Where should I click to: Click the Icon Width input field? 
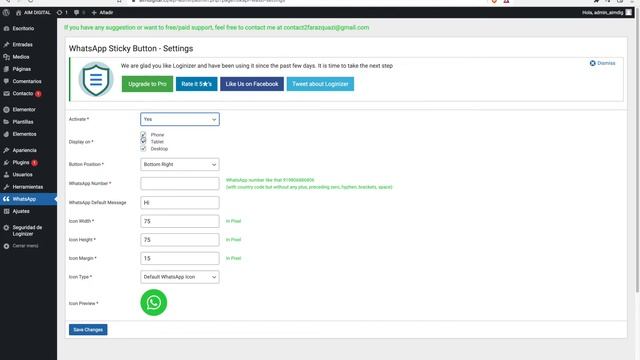click(180, 221)
